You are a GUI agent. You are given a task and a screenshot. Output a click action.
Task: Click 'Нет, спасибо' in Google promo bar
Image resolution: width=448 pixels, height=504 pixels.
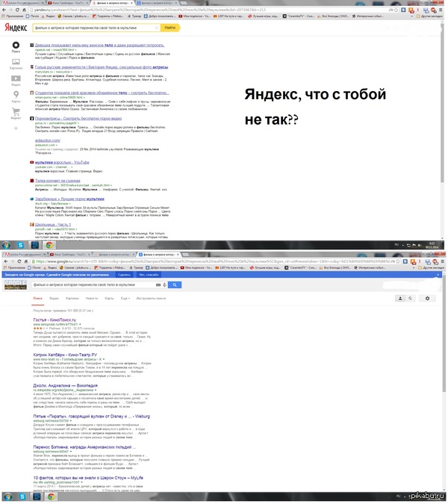pyautogui.click(x=149, y=275)
